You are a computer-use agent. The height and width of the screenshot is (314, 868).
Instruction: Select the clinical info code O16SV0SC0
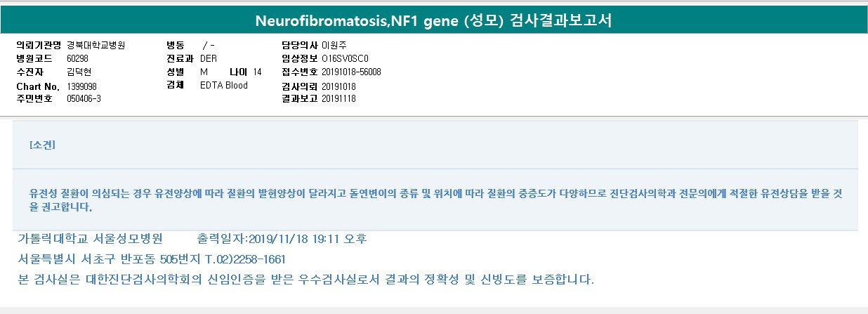coord(345,58)
